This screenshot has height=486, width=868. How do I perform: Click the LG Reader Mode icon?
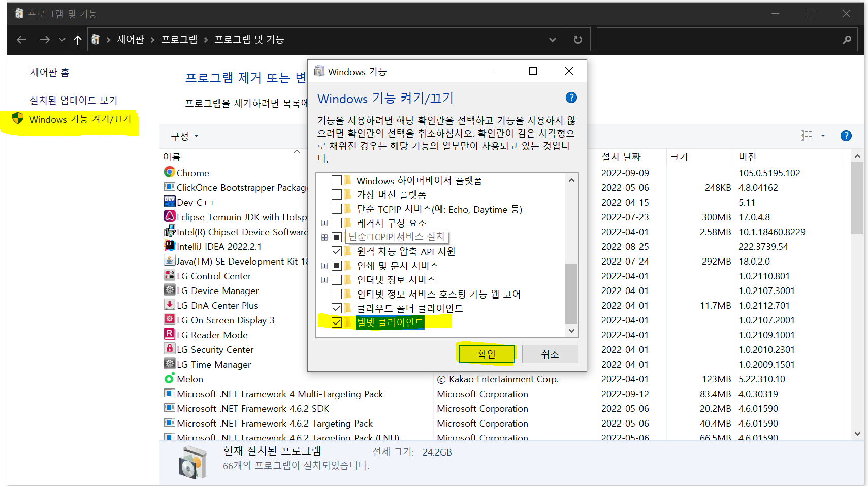pyautogui.click(x=170, y=334)
